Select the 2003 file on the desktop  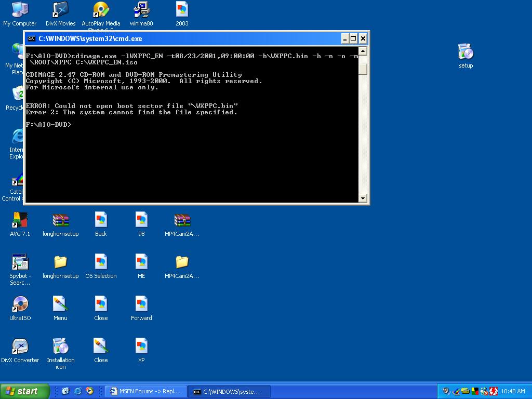[182, 14]
